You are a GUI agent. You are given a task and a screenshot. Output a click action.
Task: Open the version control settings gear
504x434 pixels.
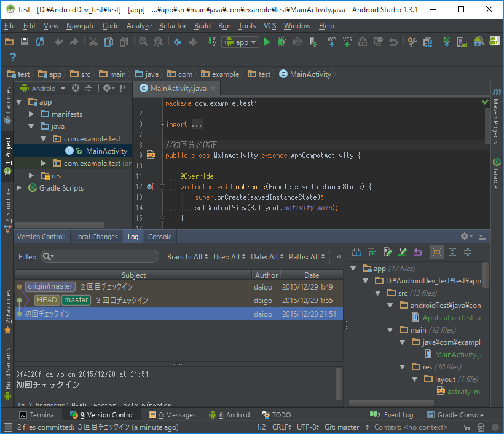point(467,237)
